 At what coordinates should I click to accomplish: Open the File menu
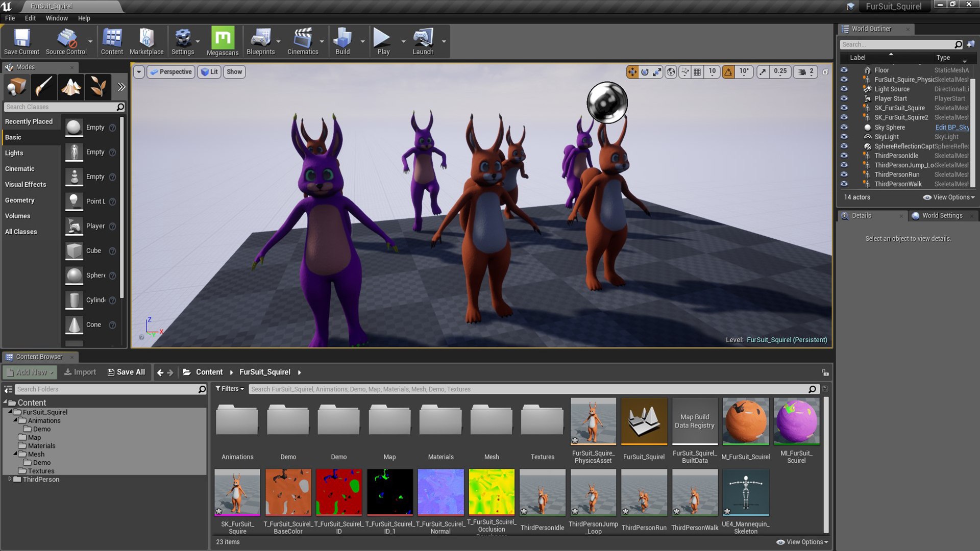point(10,18)
